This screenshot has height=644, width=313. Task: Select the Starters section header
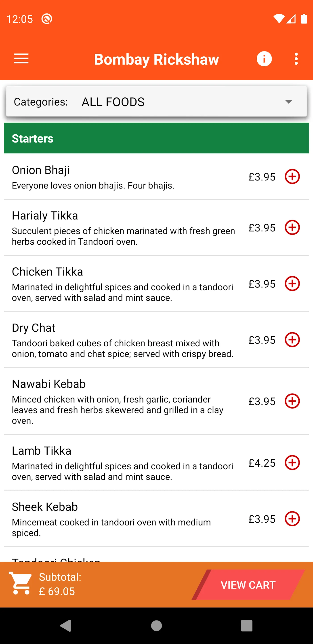(x=156, y=138)
